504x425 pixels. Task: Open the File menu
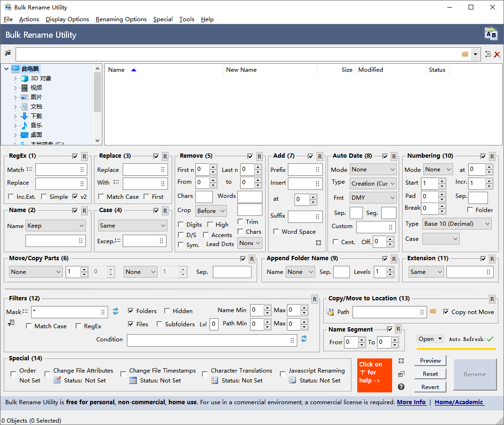[8, 19]
